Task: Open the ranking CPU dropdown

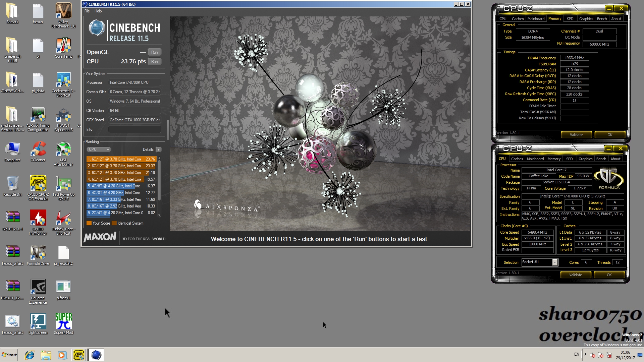Action: click(99, 149)
